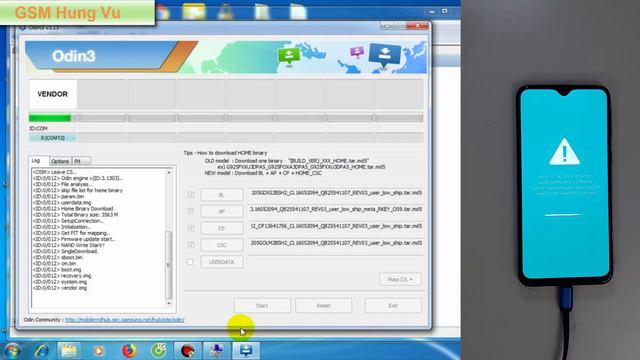Click log line 'NAND Write Start!!'
Screen dimensions: 640x360
(69, 245)
